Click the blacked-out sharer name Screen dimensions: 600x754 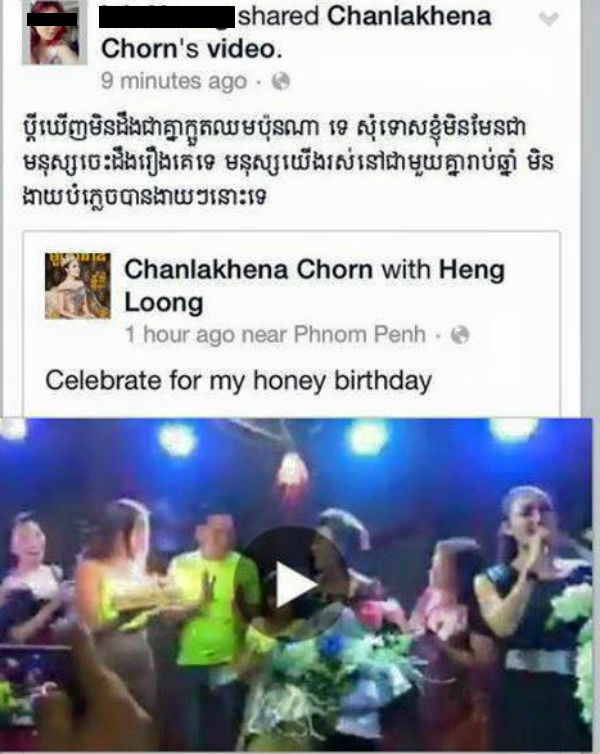167,16
